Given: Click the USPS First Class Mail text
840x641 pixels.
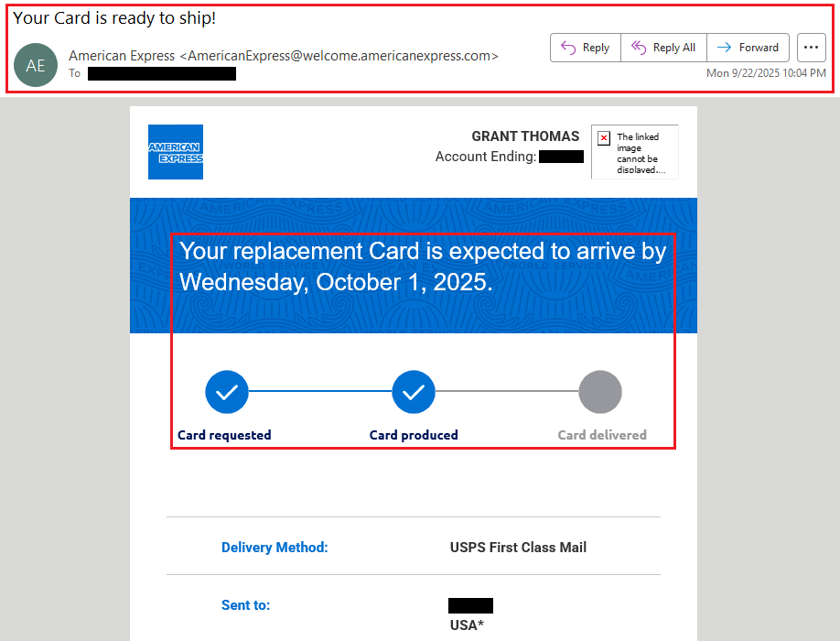Looking at the screenshot, I should (518, 548).
